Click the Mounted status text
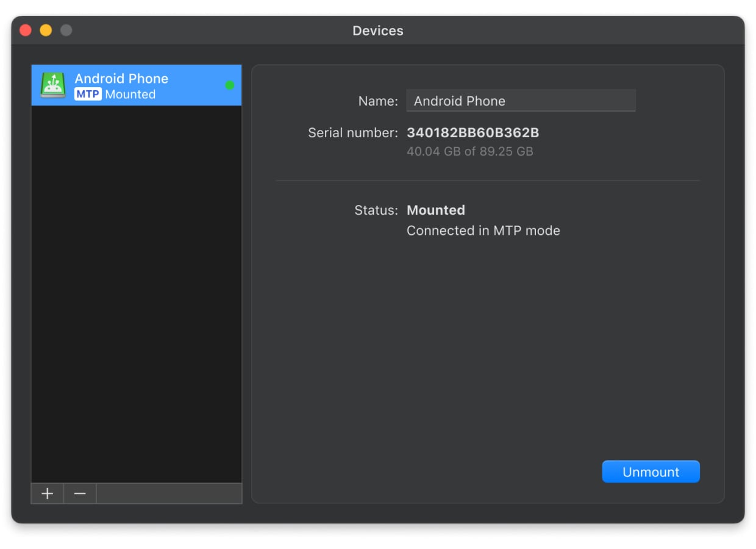Screen dimensions: 756x549 pyautogui.click(x=436, y=210)
